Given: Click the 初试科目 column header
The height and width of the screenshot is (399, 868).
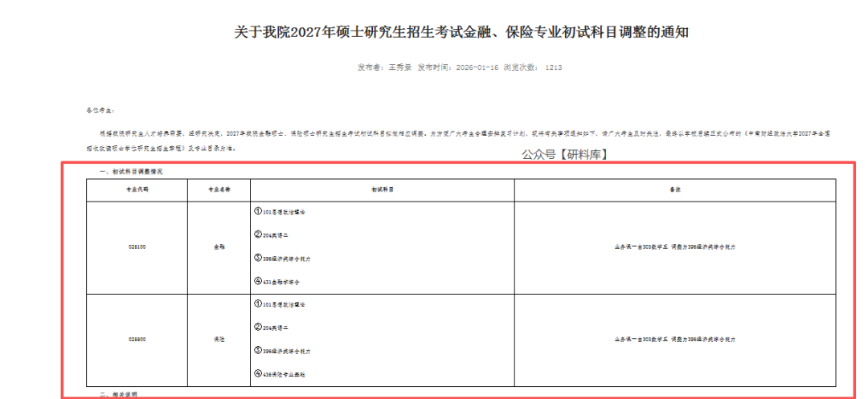Looking at the screenshot, I should click(x=382, y=190).
